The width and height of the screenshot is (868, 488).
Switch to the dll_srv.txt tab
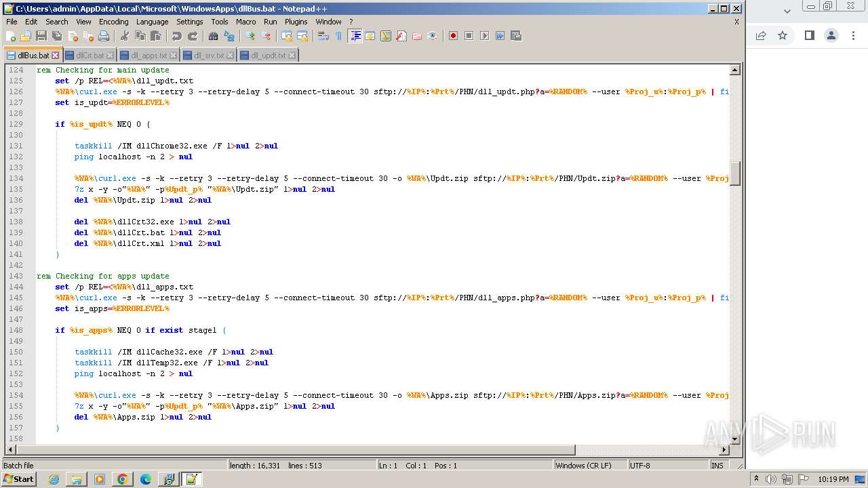coord(208,56)
